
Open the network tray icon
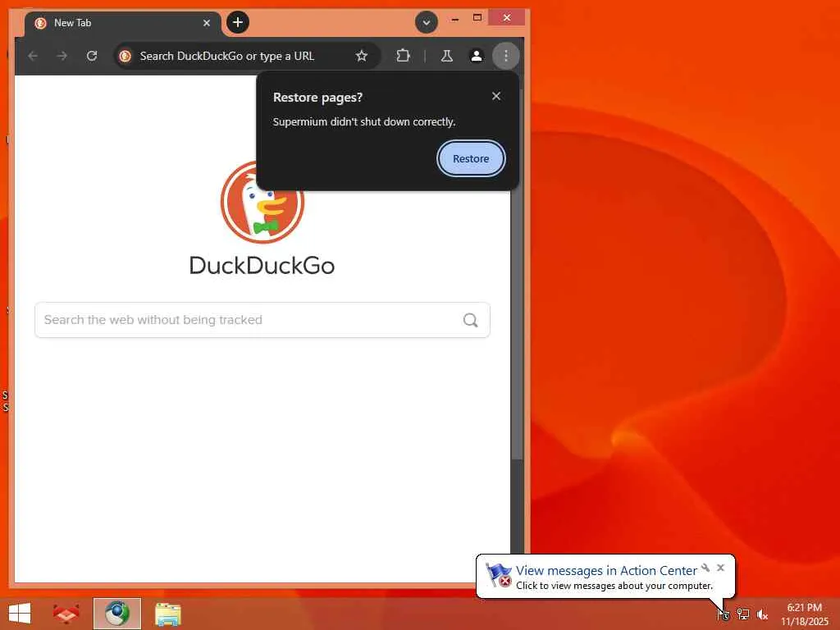point(742,614)
